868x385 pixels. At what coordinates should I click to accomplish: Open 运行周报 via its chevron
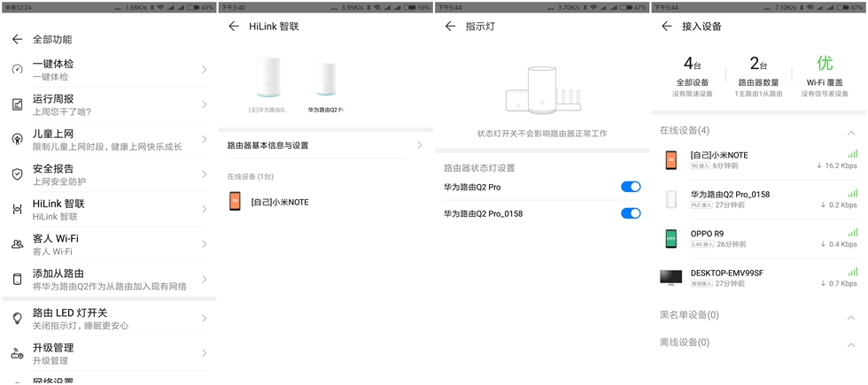pyautogui.click(x=205, y=104)
